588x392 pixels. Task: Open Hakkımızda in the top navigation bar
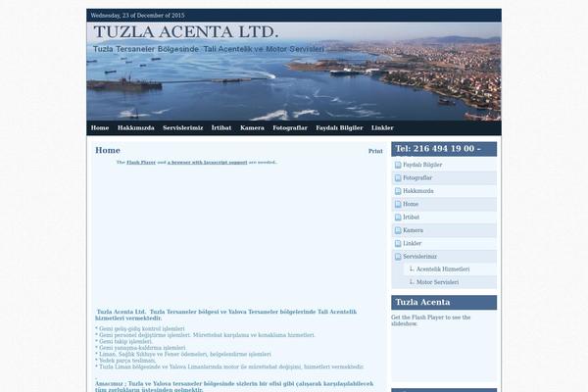click(x=136, y=128)
